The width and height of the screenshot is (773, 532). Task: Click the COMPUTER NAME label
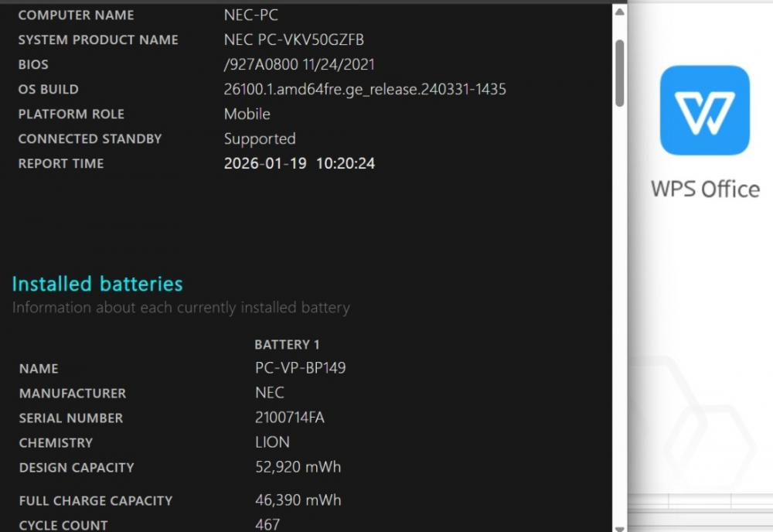(x=76, y=15)
